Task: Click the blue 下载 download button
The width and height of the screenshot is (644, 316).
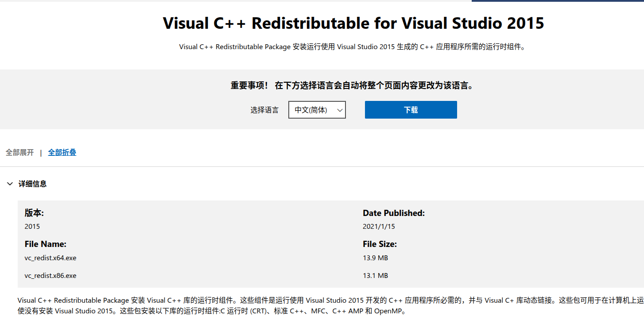Action: coord(411,110)
